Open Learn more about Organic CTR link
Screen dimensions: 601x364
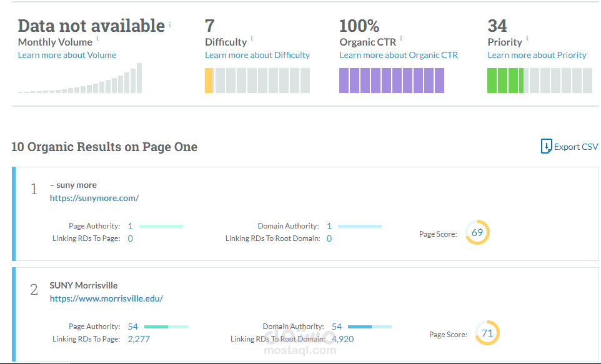(399, 55)
